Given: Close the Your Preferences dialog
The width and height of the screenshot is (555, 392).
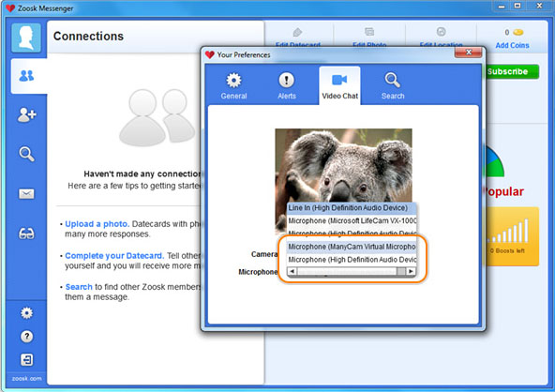Looking at the screenshot, I should tap(469, 53).
